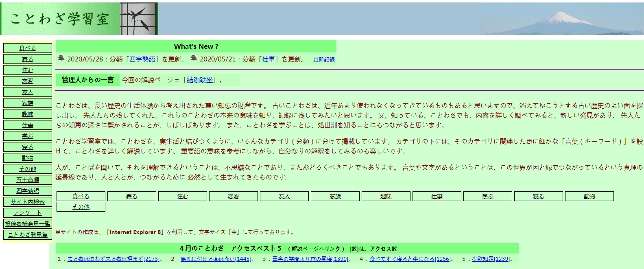644x269 pixels.
Task: Open 恋愛 in the left sidebar
Action: tap(28, 81)
